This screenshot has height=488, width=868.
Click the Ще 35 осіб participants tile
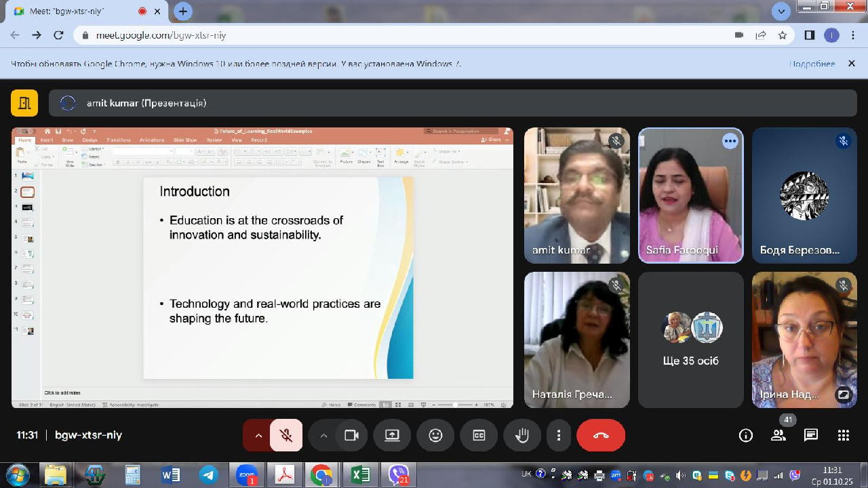690,340
